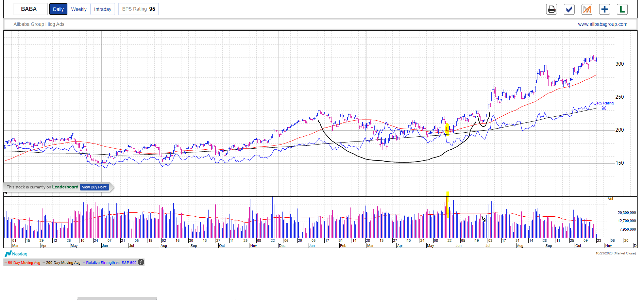Click the green Leaderboard text link

point(65,187)
